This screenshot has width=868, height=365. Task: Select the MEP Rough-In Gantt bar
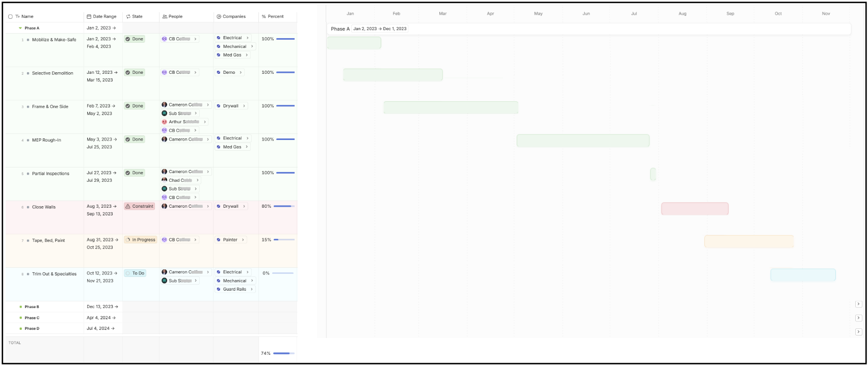click(x=583, y=141)
